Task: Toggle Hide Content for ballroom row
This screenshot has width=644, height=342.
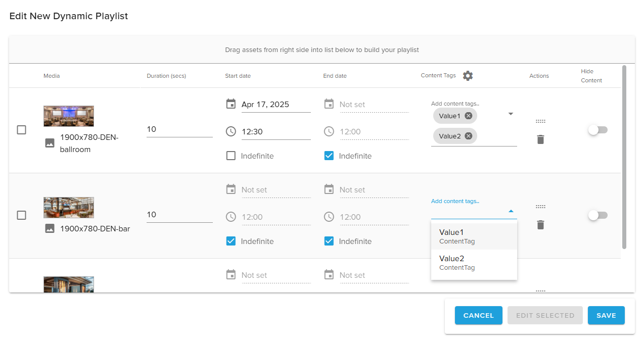Action: 597,130
